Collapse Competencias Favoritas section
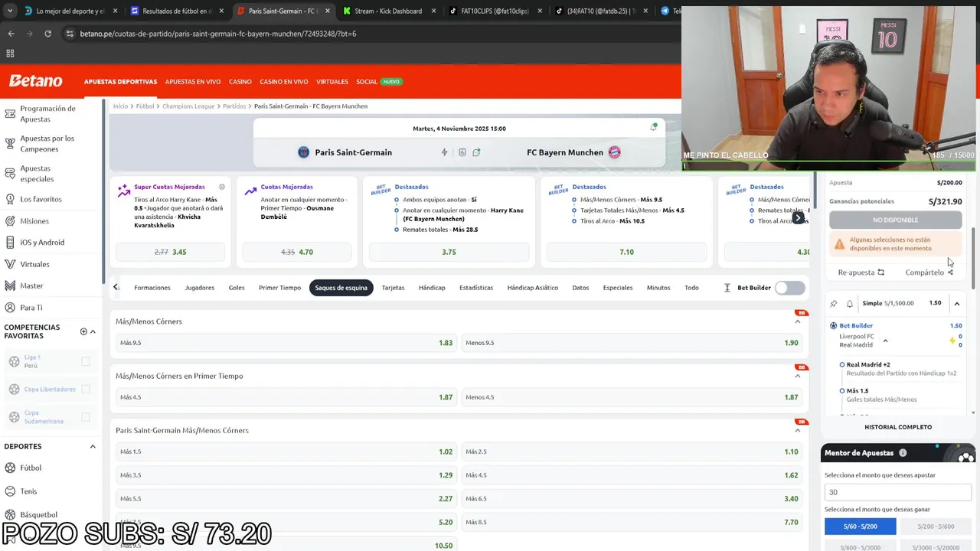 pyautogui.click(x=93, y=331)
